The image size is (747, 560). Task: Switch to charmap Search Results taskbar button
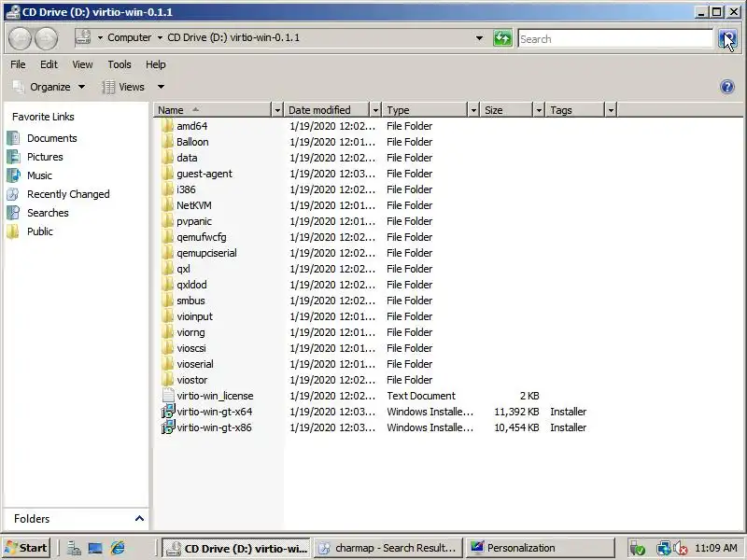(389, 548)
